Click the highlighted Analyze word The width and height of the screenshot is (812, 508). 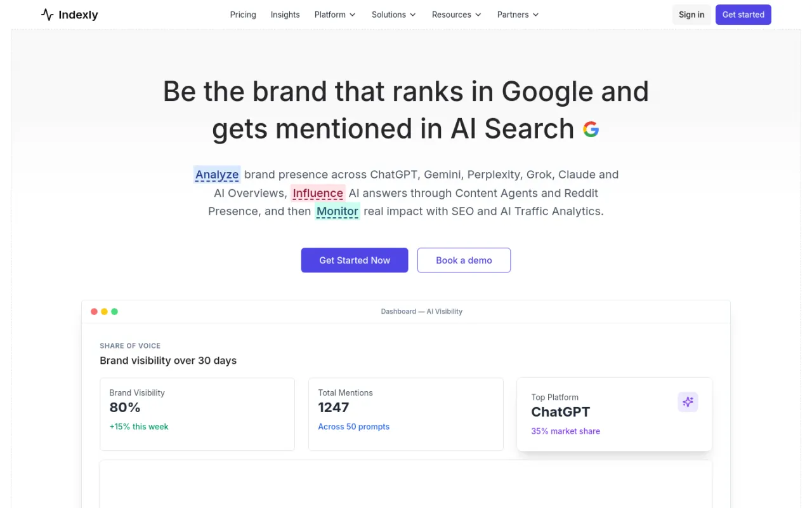217,175
